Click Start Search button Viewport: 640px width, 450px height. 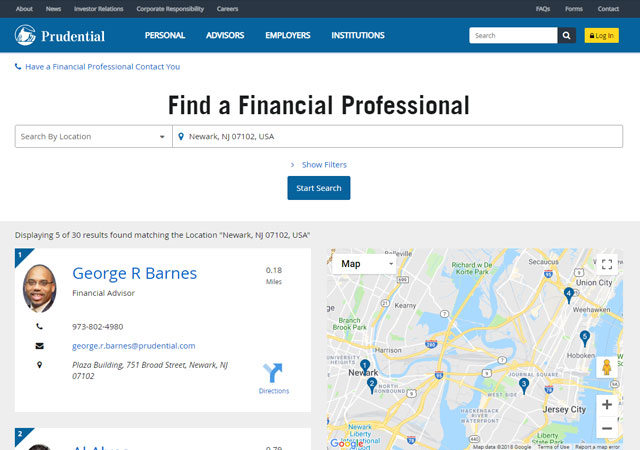click(x=319, y=188)
